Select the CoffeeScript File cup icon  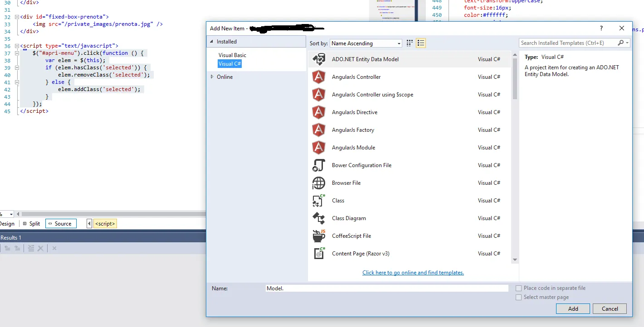pyautogui.click(x=319, y=236)
